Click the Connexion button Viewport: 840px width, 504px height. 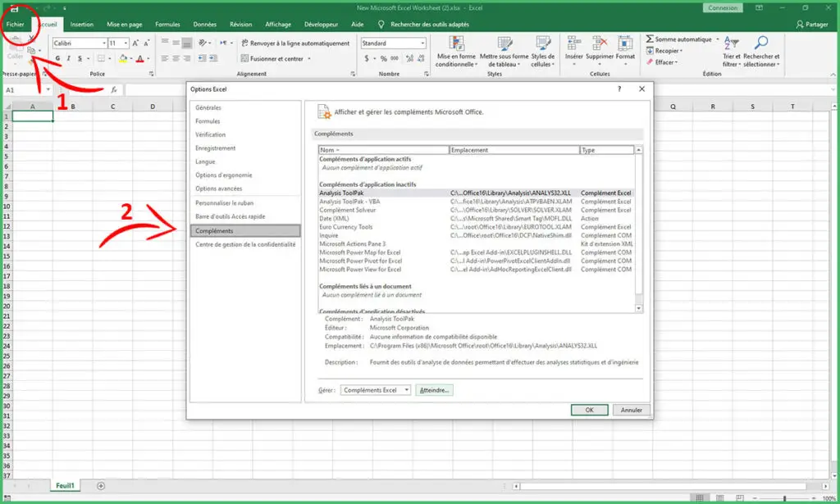pyautogui.click(x=723, y=8)
